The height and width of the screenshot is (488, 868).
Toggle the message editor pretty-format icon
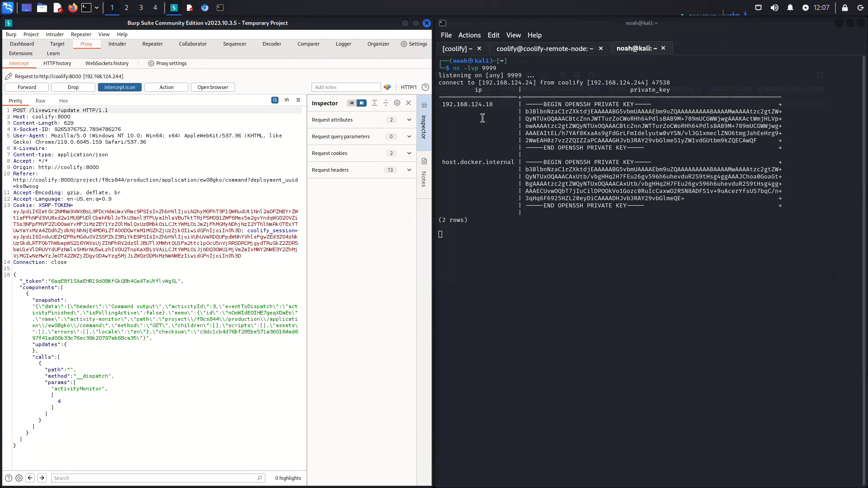[275, 100]
